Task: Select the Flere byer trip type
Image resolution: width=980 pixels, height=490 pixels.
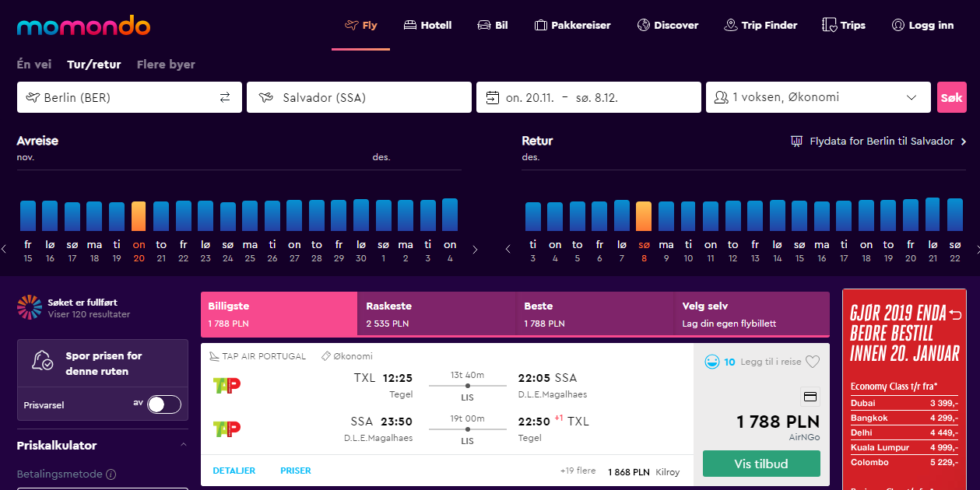Action: click(166, 65)
